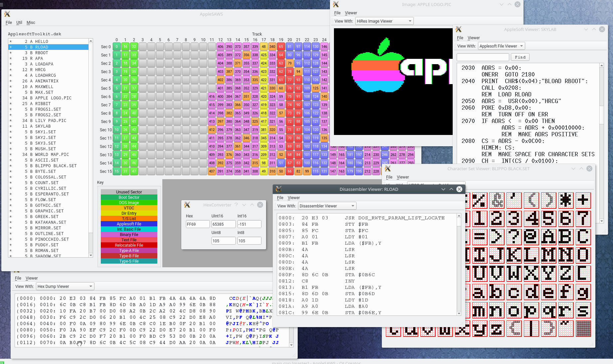
Task: Open the HiRes Image Viewer dropdown
Action: (x=384, y=21)
